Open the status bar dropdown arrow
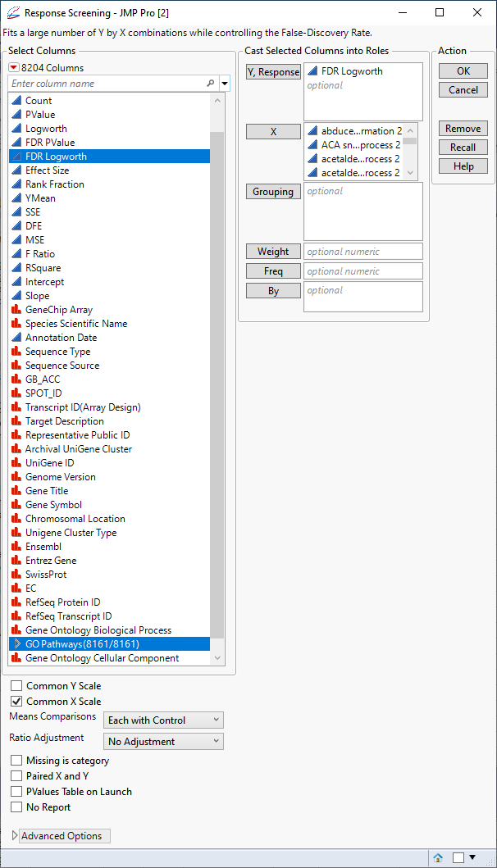Image resolution: width=497 pixels, height=868 pixels. [x=472, y=857]
